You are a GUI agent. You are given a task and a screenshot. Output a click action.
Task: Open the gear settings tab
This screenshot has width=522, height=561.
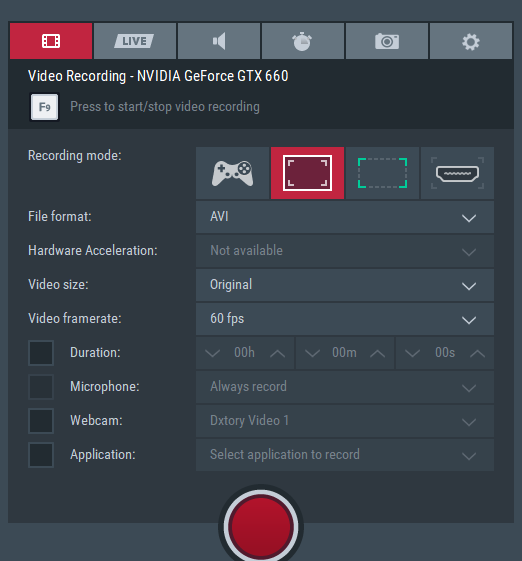471,41
